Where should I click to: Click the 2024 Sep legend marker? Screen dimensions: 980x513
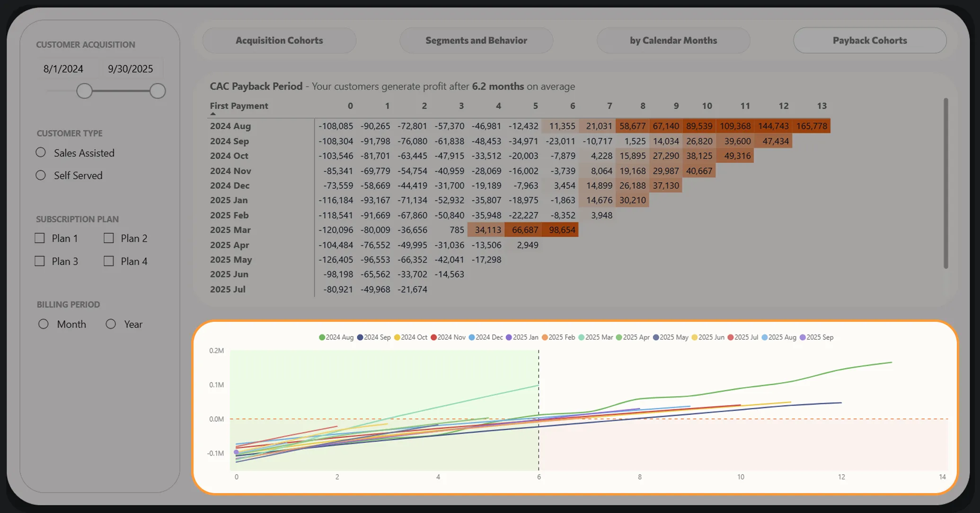coord(360,337)
